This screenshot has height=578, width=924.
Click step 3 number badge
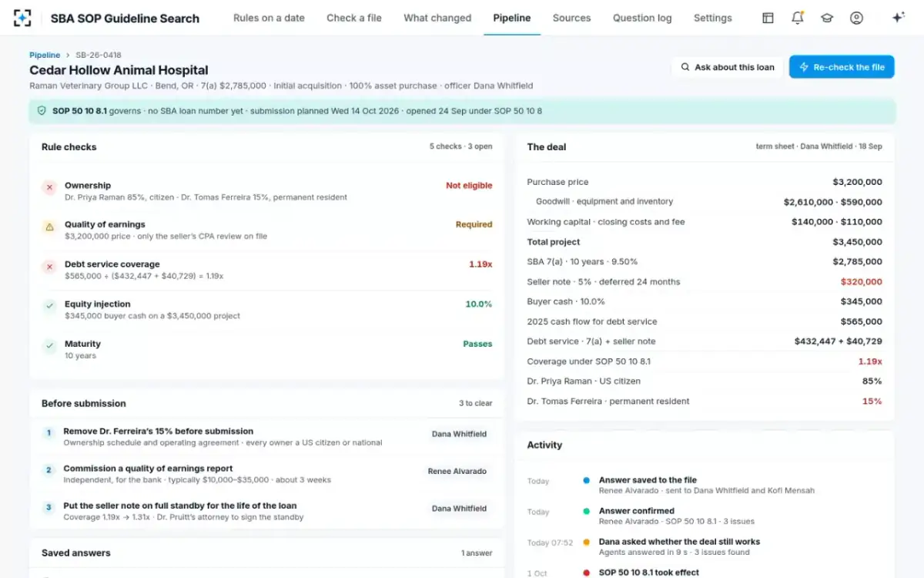point(49,507)
